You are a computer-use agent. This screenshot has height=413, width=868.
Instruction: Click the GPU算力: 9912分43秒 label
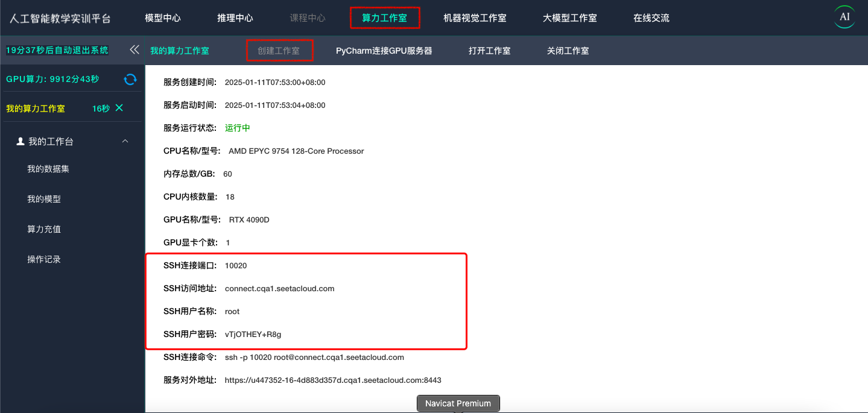click(x=52, y=79)
